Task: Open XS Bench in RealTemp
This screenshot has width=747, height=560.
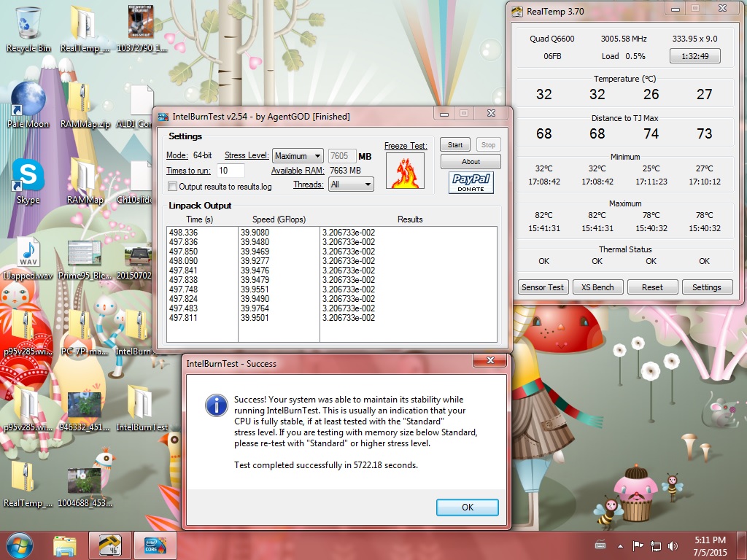Action: (597, 287)
